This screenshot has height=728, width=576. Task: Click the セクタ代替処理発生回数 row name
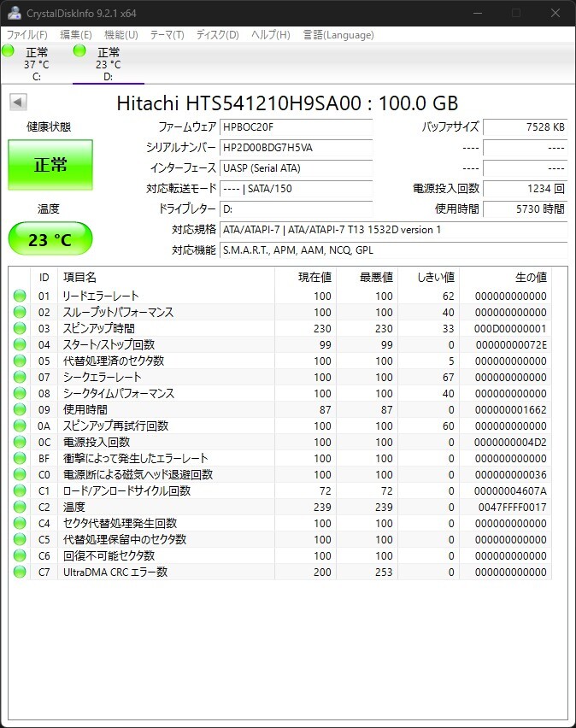click(x=120, y=523)
